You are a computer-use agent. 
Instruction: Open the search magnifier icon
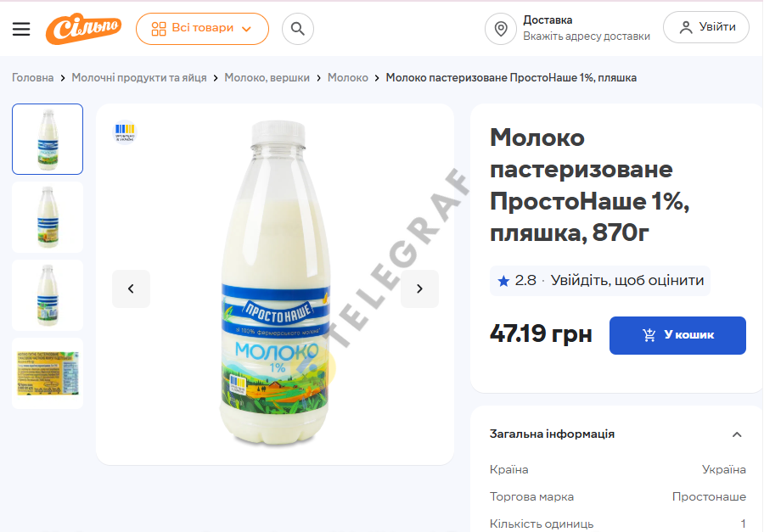pos(298,29)
